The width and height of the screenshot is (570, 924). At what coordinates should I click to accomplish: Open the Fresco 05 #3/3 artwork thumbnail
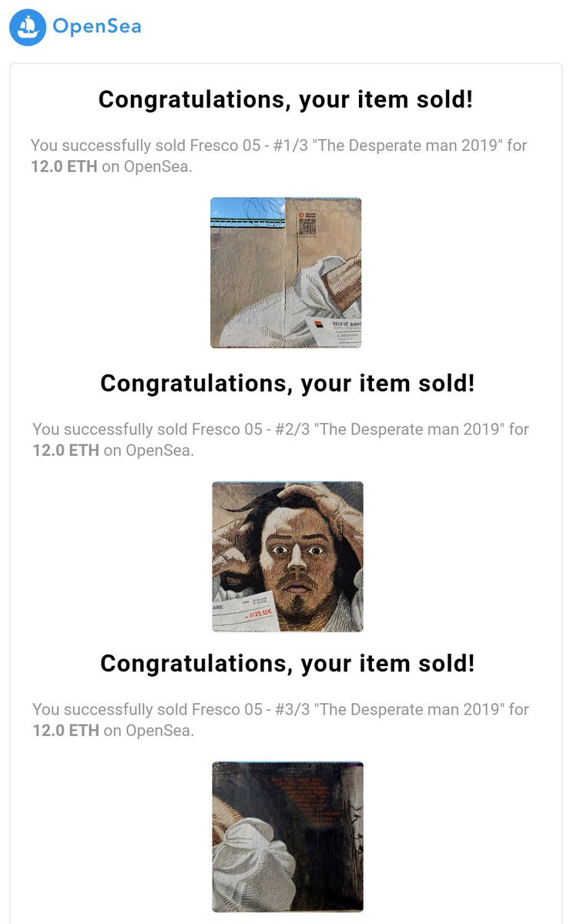point(287,836)
